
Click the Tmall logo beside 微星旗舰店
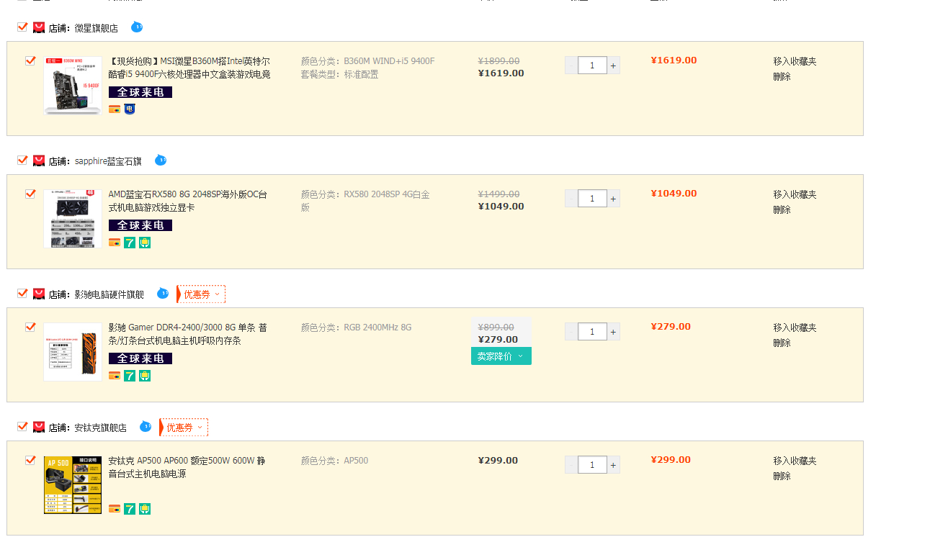point(39,27)
